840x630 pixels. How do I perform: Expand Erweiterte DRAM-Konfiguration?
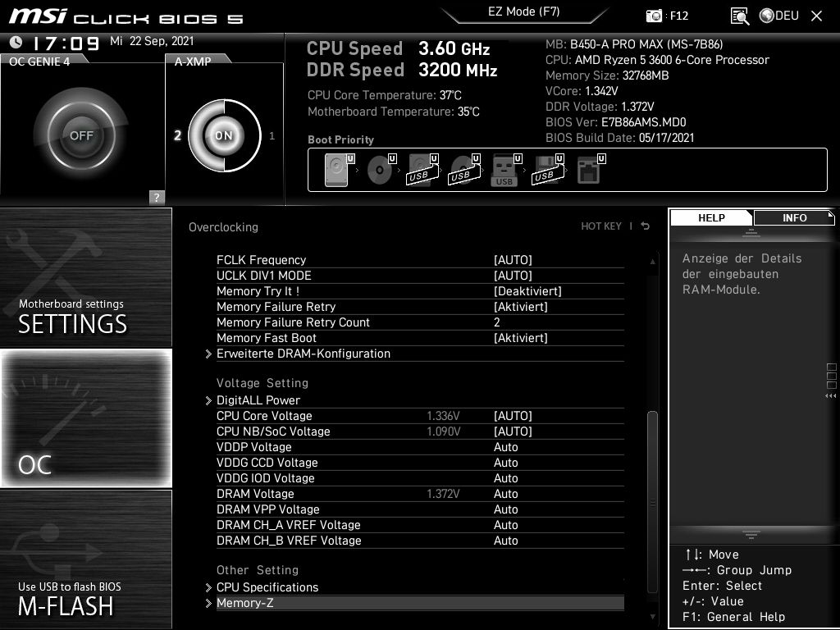302,354
